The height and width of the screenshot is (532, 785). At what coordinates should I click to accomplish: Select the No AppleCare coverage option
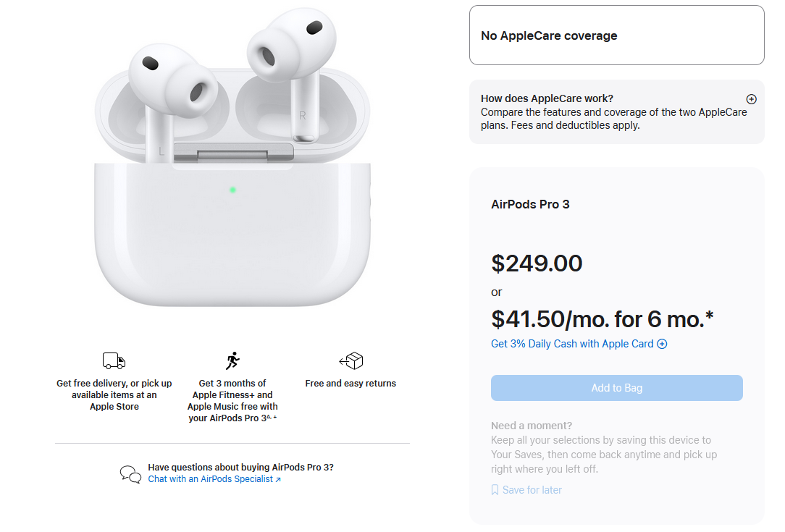616,35
